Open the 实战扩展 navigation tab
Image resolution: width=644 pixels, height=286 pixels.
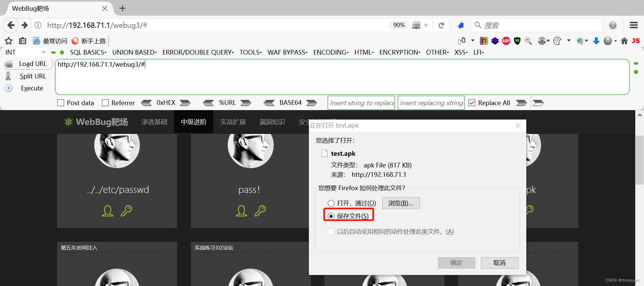pos(233,122)
